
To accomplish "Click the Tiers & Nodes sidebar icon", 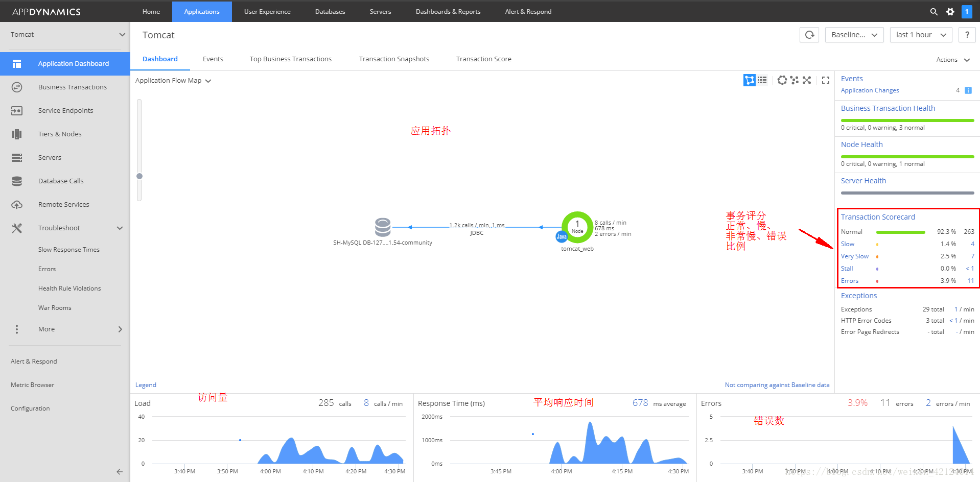I will tap(17, 134).
